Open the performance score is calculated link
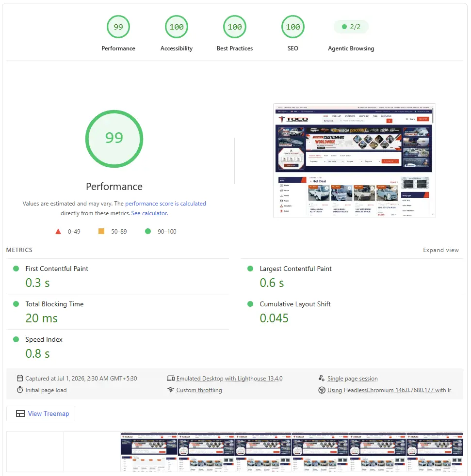Viewport: 471px width, 476px height. (165, 204)
